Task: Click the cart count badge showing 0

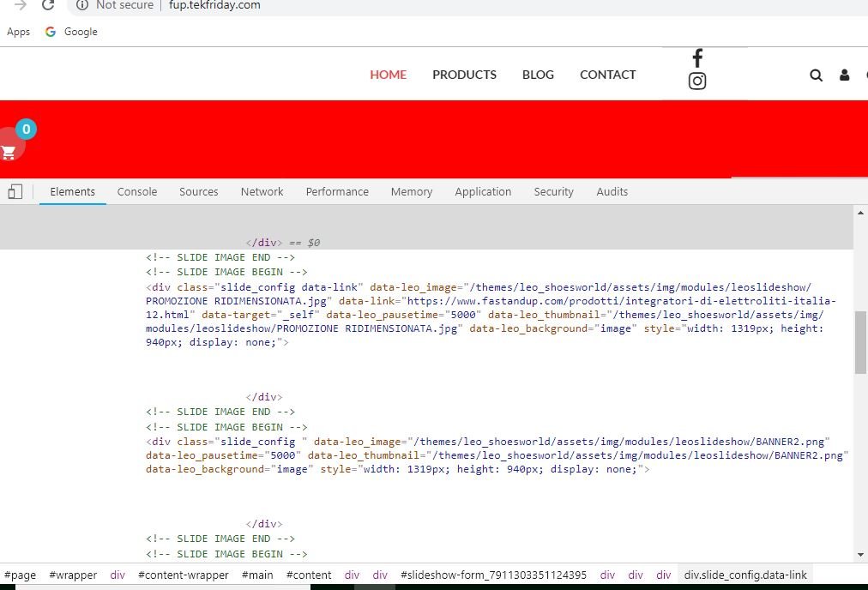Action: (x=26, y=129)
